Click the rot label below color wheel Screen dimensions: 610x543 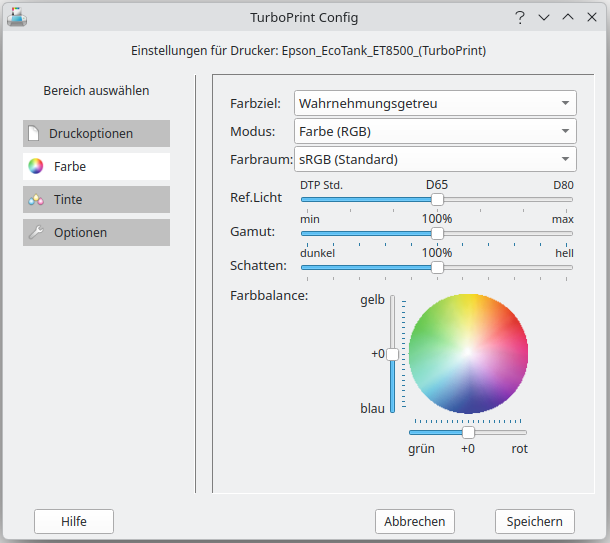(x=519, y=449)
